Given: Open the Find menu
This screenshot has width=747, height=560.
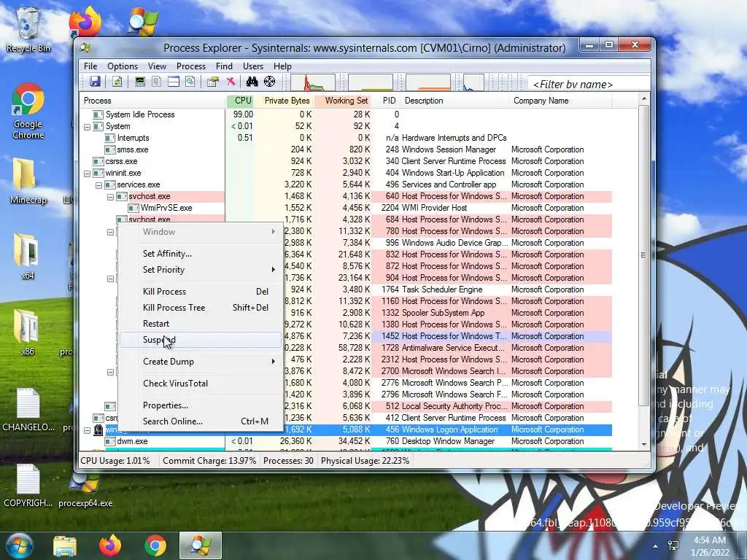Looking at the screenshot, I should pos(224,66).
